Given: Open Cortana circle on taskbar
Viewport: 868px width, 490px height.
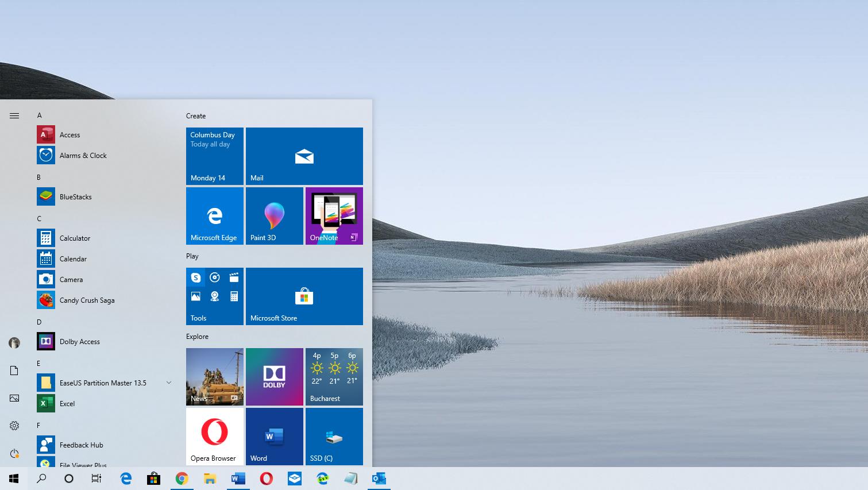Looking at the screenshot, I should [69, 479].
